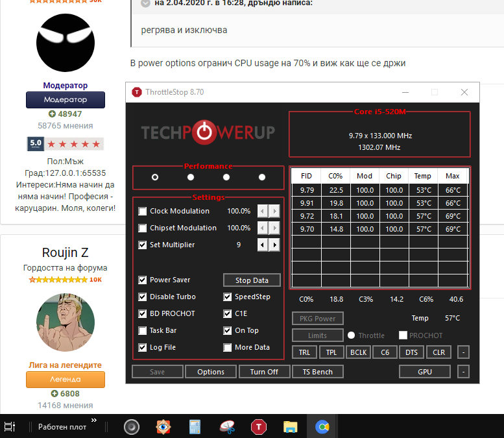Screen dimensions: 504x438
Task: Click the BCLK button
Action: [359, 352]
